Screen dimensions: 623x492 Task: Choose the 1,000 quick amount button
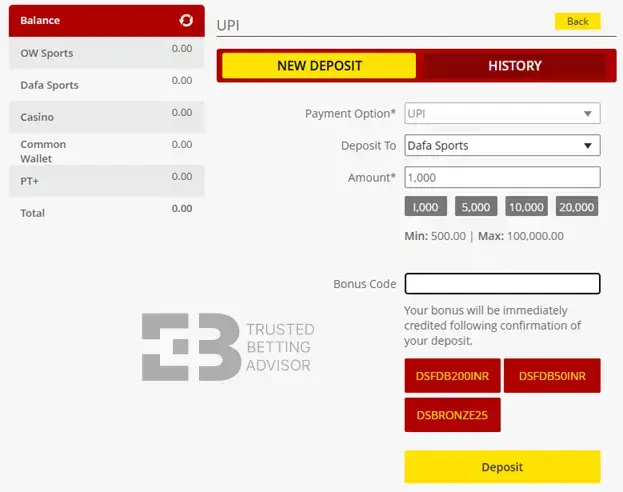[x=426, y=207]
